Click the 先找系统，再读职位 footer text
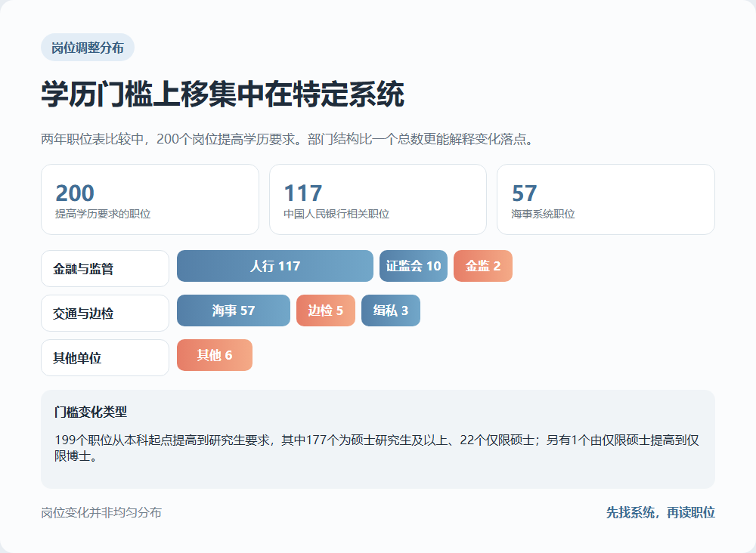This screenshot has width=756, height=553. click(660, 512)
